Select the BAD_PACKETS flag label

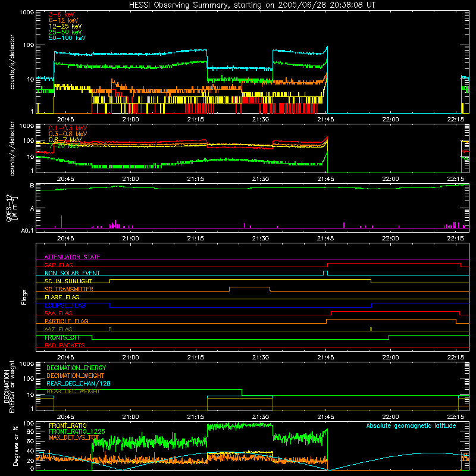(65, 345)
